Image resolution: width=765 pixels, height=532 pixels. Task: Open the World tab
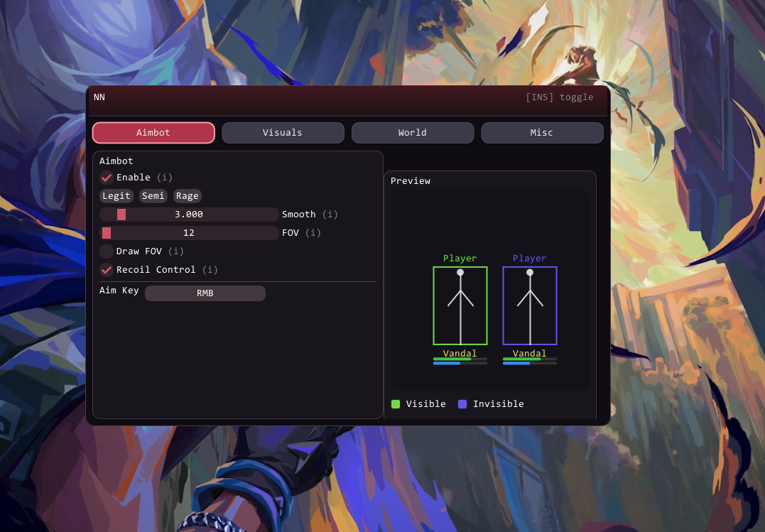(412, 133)
